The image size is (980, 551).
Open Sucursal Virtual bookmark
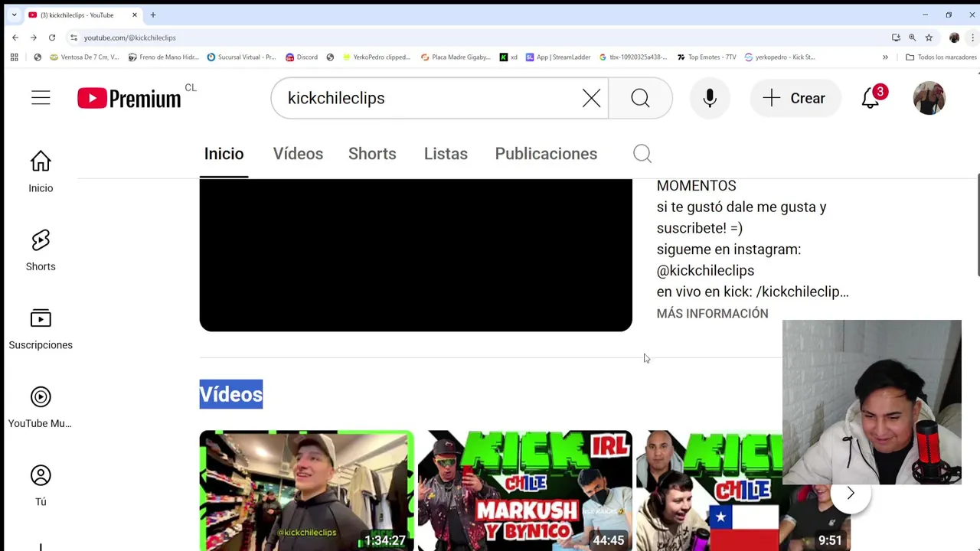click(x=241, y=57)
